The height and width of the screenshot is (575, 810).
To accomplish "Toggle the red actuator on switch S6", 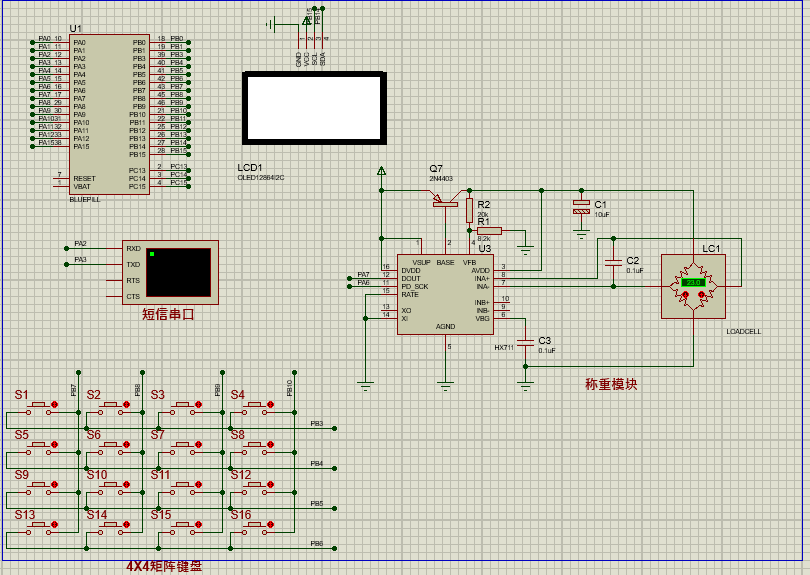I will pyautogui.click(x=127, y=444).
